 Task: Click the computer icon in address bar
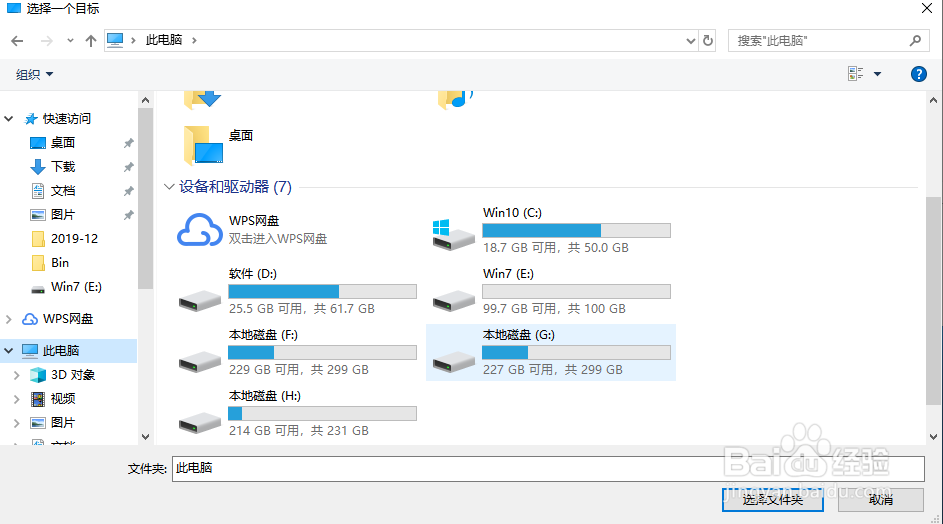[x=115, y=40]
